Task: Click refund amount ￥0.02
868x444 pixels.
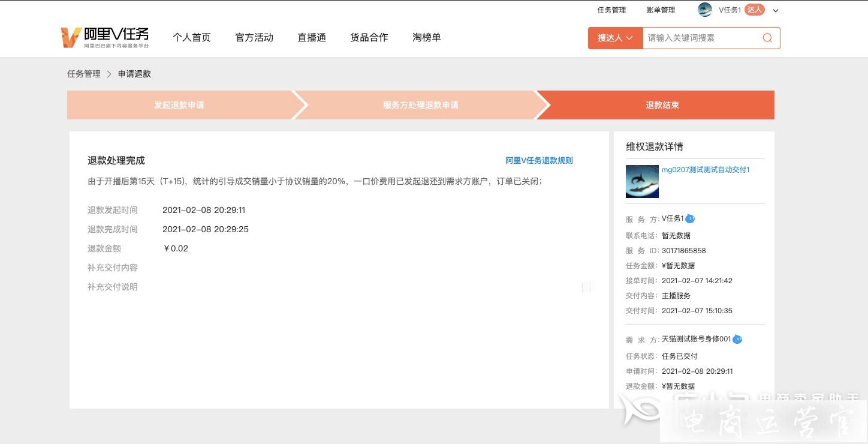Action: pos(176,248)
